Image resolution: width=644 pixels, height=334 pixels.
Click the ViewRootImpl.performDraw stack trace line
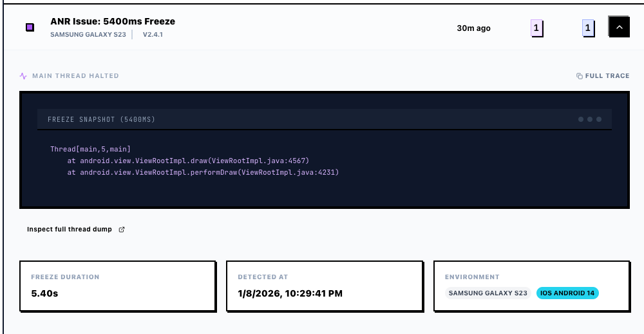click(203, 172)
